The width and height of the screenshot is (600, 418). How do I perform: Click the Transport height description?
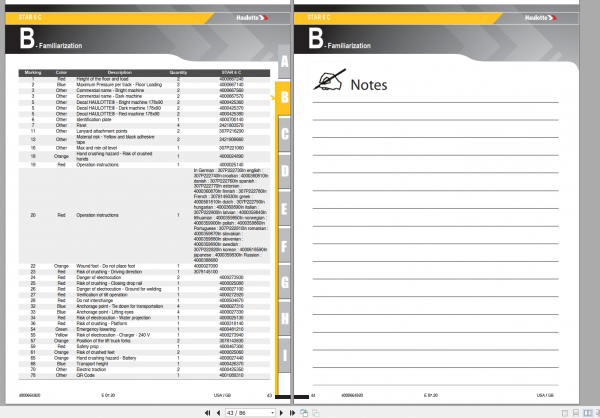(x=92, y=364)
